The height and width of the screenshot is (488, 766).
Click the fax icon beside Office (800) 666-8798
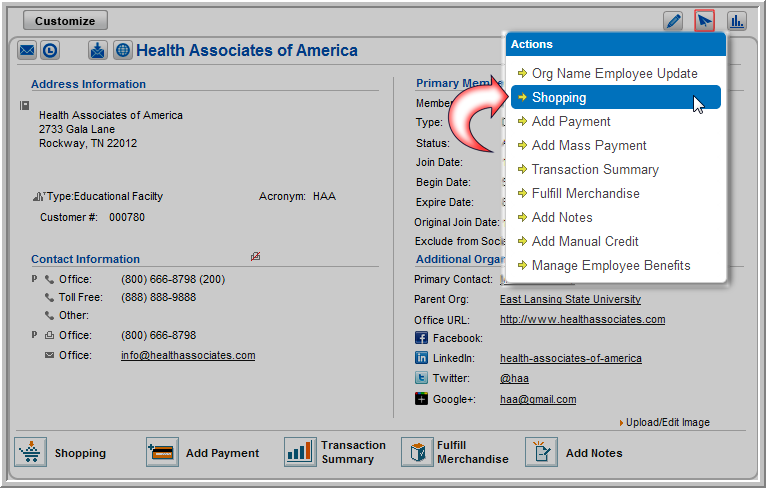[49, 335]
